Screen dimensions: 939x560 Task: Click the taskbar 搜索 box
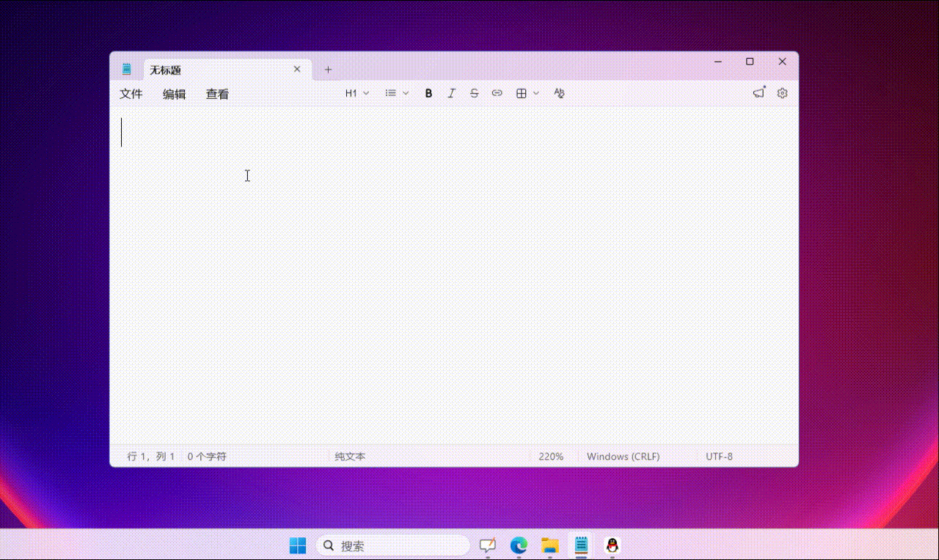[x=393, y=545]
